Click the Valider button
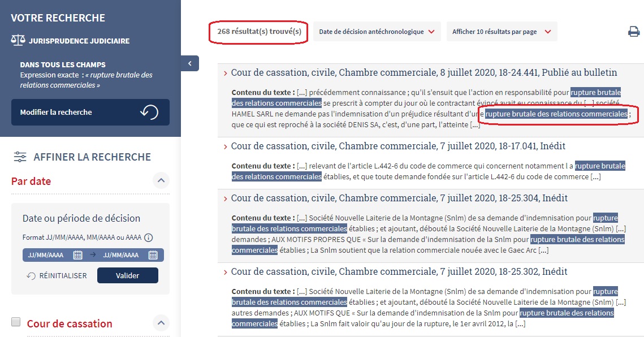The image size is (644, 337). (127, 275)
